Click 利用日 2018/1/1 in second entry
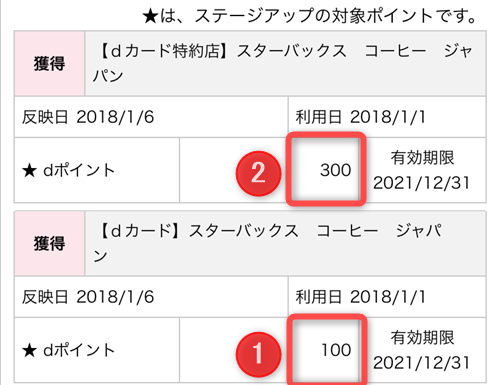This screenshot has height=385, width=500. [361, 297]
